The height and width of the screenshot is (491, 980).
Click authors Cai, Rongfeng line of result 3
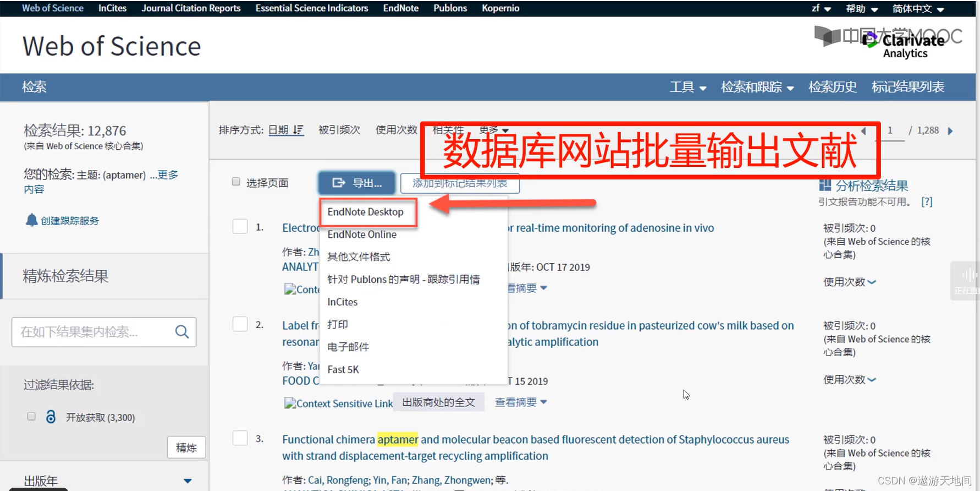395,480
